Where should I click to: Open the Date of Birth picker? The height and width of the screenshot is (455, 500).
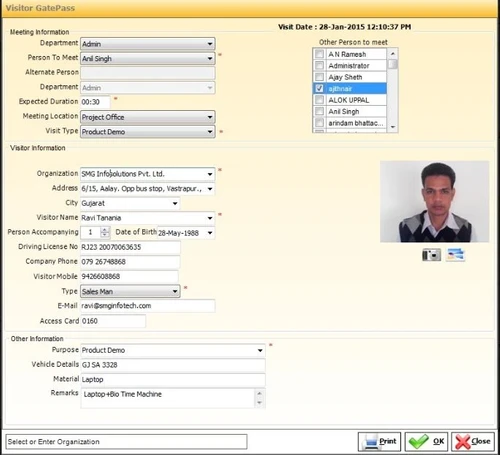click(210, 233)
